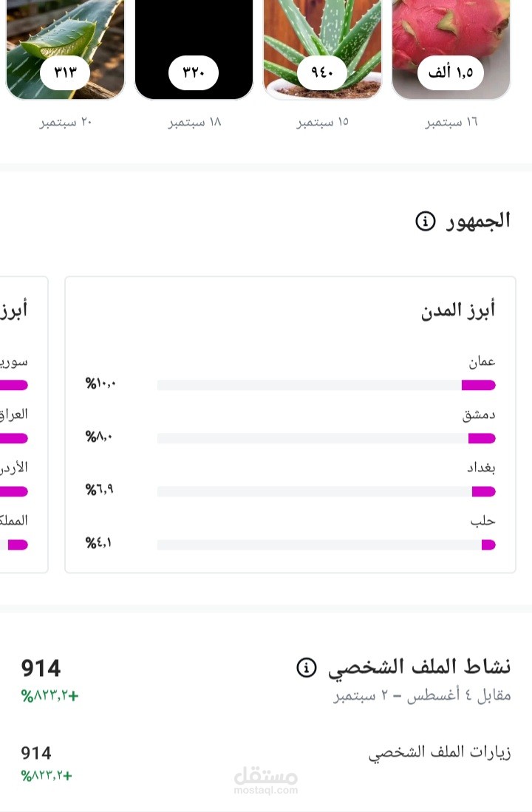Tap the ٣٢٠ views badge

click(x=194, y=72)
